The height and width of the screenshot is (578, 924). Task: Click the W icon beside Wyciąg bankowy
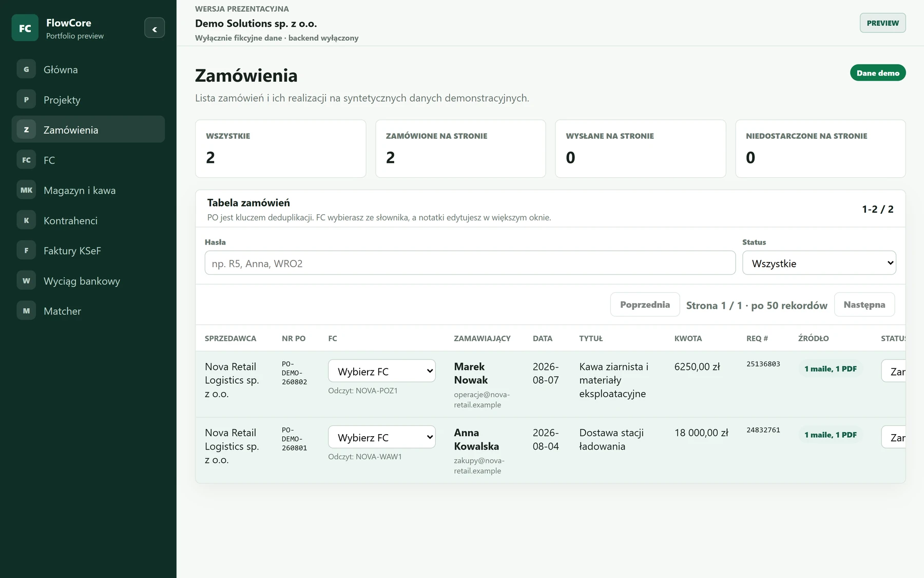(x=26, y=281)
